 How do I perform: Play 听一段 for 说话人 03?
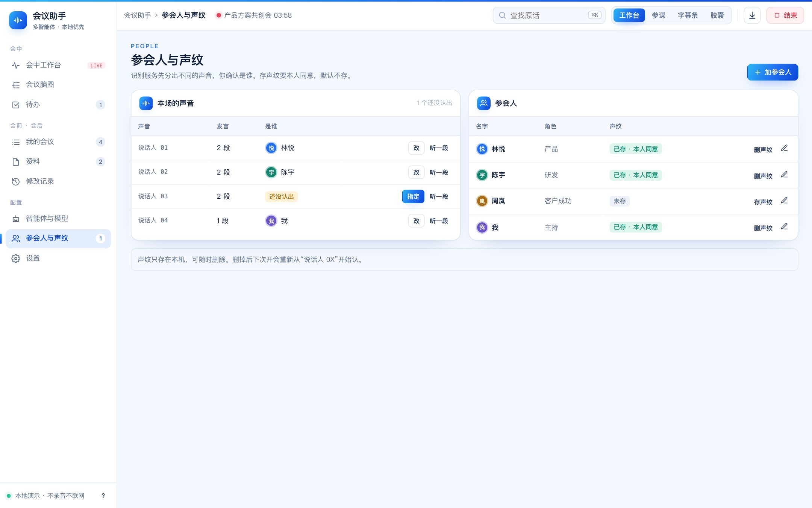(439, 196)
